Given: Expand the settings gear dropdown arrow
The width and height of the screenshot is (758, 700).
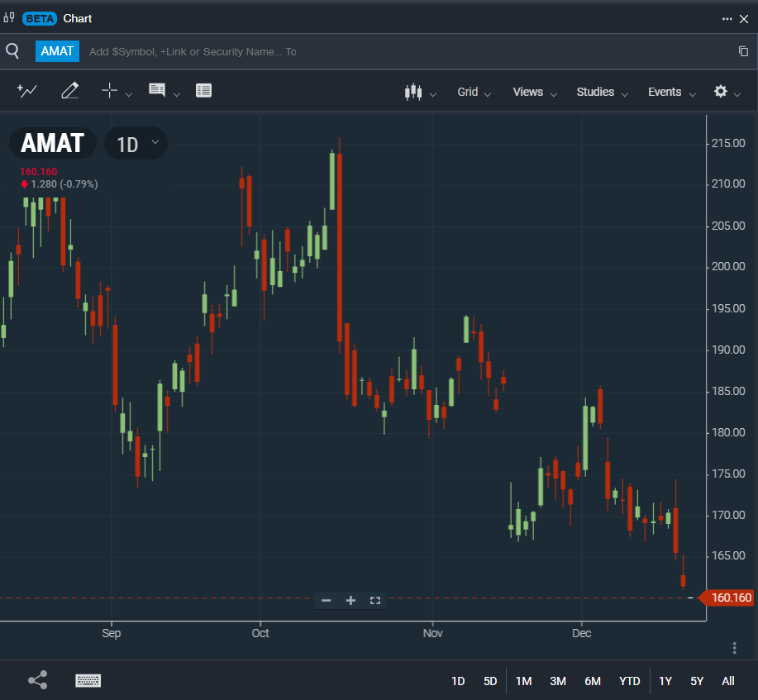Looking at the screenshot, I should (x=737, y=95).
